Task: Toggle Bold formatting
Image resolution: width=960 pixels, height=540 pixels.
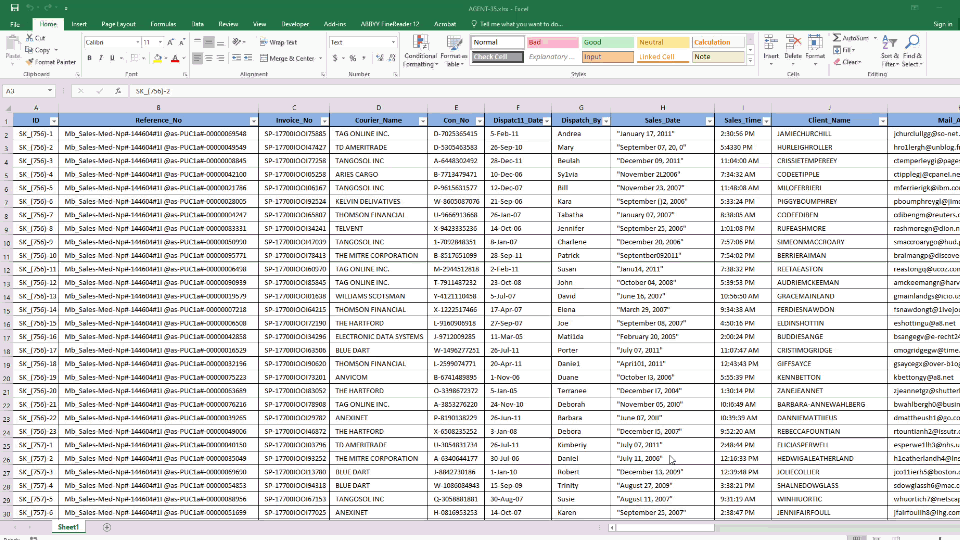Action: pos(89,58)
